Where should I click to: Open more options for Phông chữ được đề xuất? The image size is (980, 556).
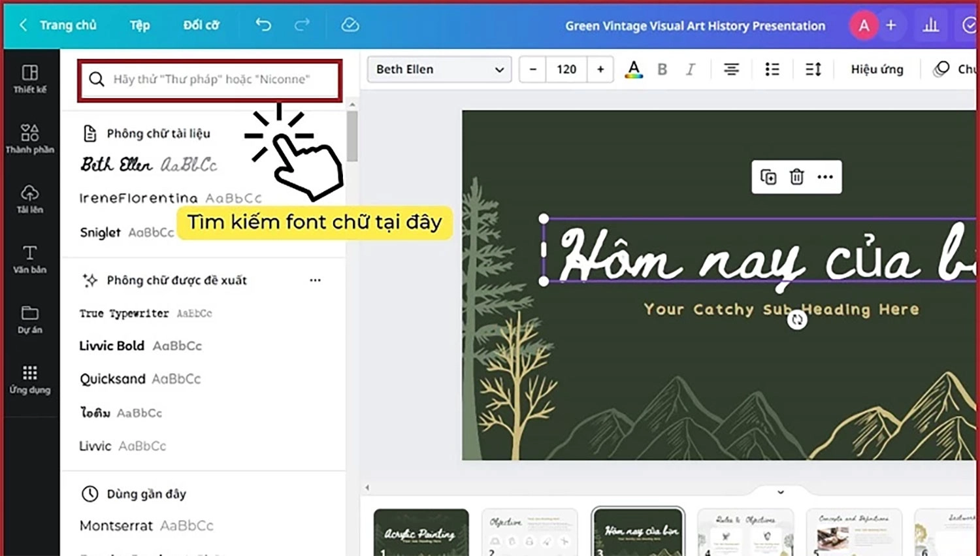pos(315,280)
